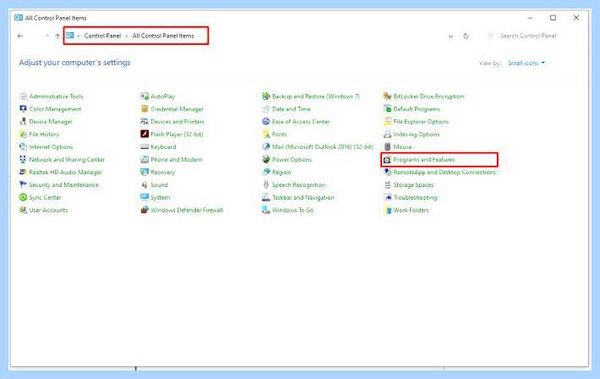This screenshot has width=600, height=379.
Task: Open the Recovery icon
Action: [145, 172]
